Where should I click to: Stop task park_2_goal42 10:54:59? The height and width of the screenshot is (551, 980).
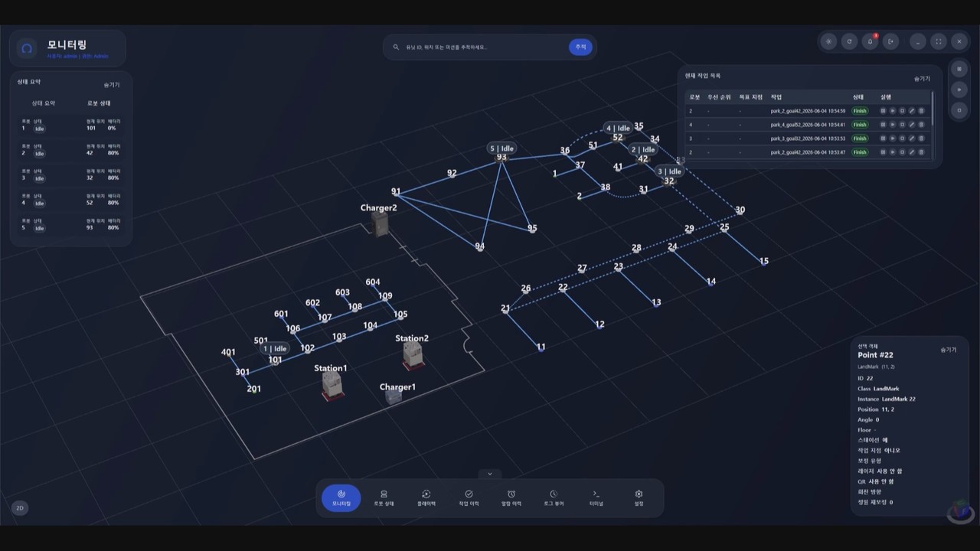pyautogui.click(x=902, y=111)
